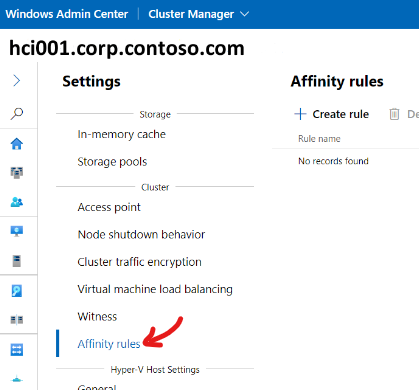This screenshot has width=419, height=390.
Task: Click the Storage section label
Action: [155, 114]
